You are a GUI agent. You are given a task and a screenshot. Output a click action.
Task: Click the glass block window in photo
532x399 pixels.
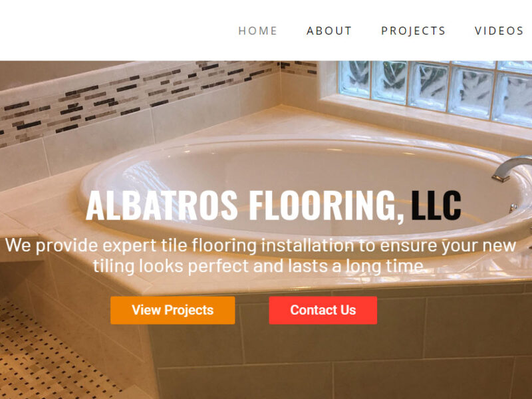[x=435, y=90]
